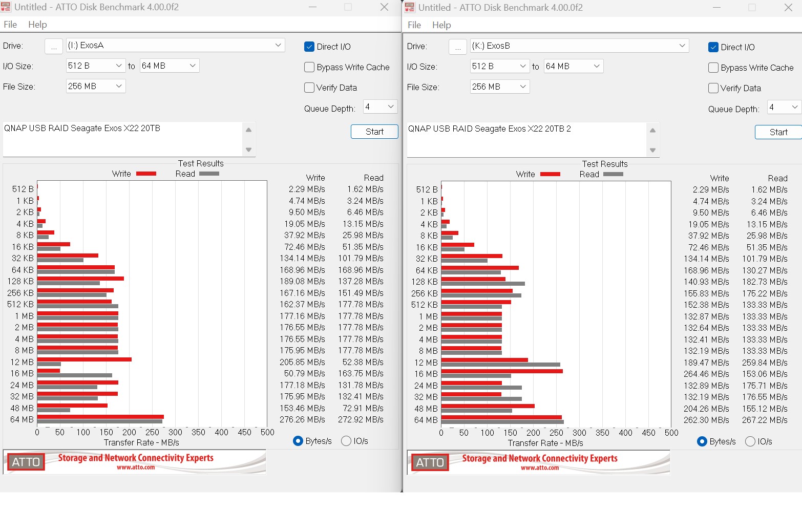This screenshot has height=532, width=802.
Task: Select the Bytes/s radio button in the ExosB window
Action: pyautogui.click(x=702, y=441)
